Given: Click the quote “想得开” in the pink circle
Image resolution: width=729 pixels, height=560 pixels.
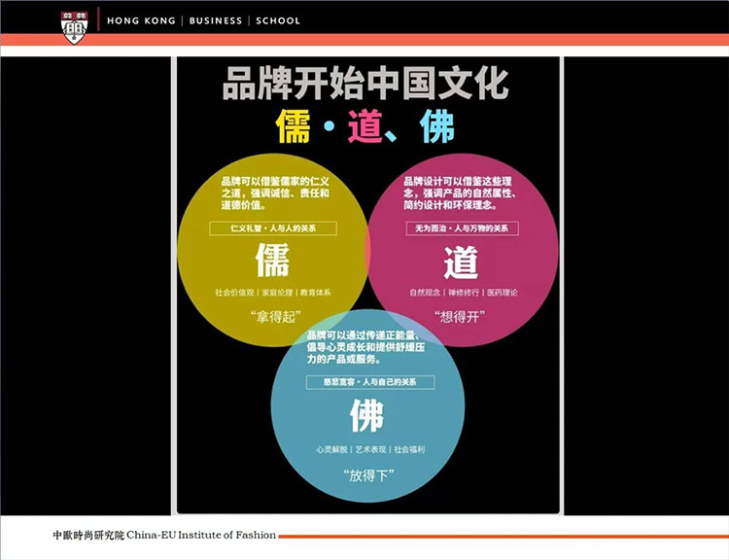Looking at the screenshot, I should (x=461, y=318).
